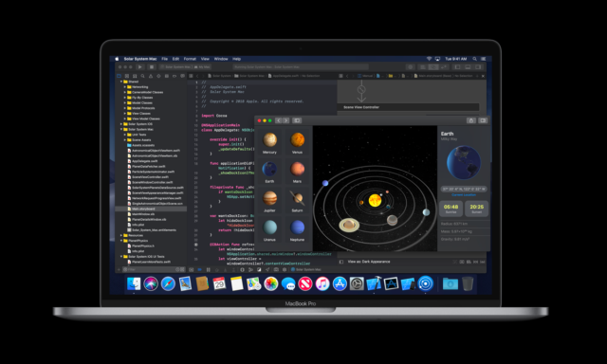This screenshot has width=607, height=364.
Task: Toggle the sidebar in solar app window
Action: click(x=297, y=120)
